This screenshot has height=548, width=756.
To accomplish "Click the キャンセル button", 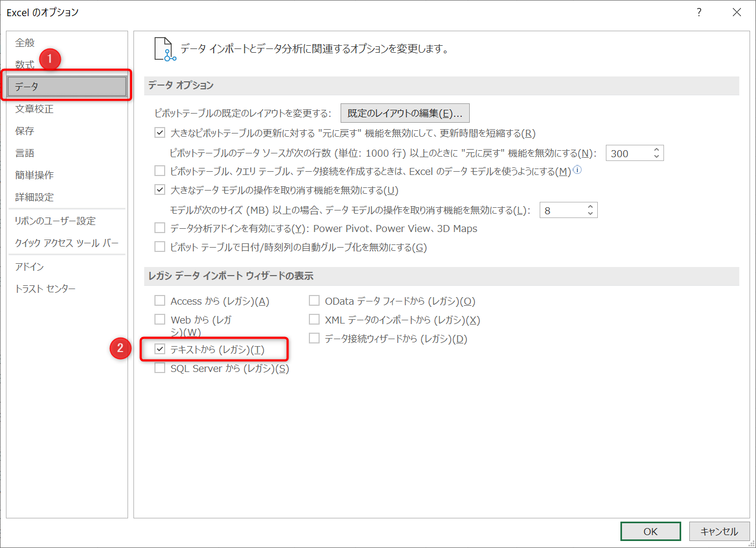I will (719, 531).
